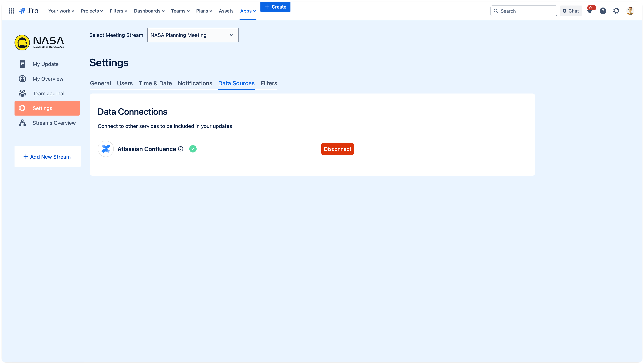Click the green connected checkmark icon
This screenshot has height=364, width=644.
pyautogui.click(x=193, y=149)
